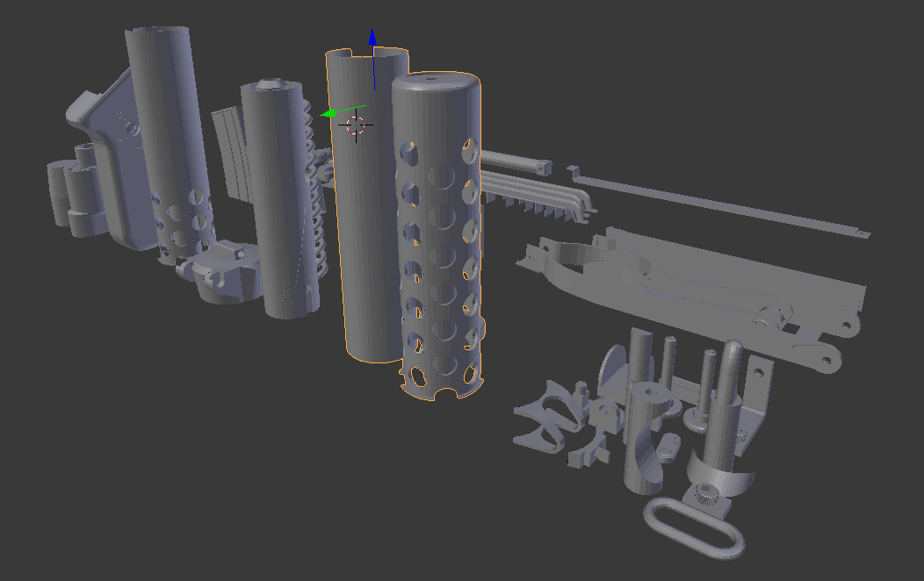Select the small oval washer piece
The width and height of the screenshot is (924, 581).
668,446
